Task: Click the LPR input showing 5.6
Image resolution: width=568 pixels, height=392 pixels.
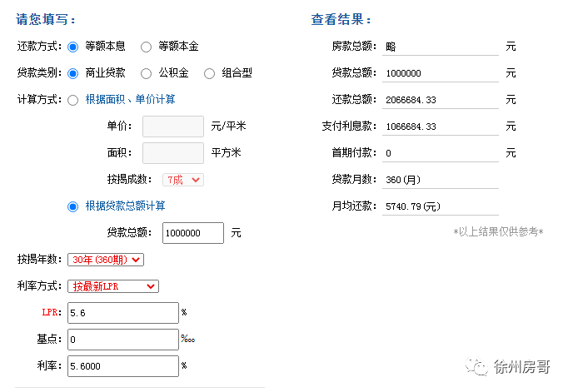Action: pos(124,313)
